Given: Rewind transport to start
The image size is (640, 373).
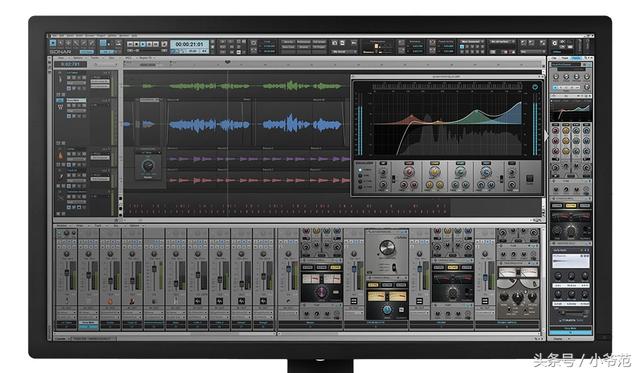Looking at the screenshot, I should [x=130, y=44].
